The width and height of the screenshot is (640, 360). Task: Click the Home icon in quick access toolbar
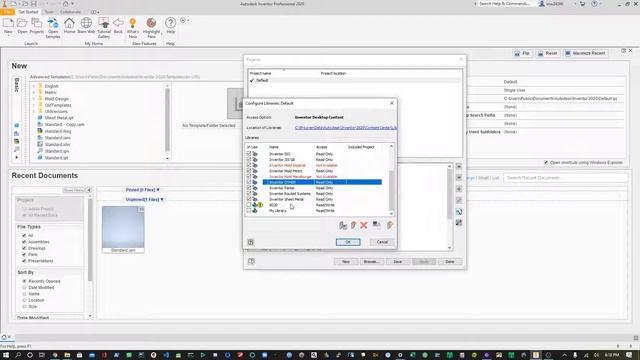tap(65, 4)
